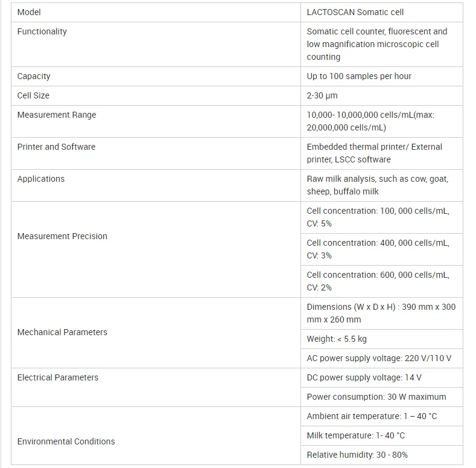This screenshot has width=476, height=468.
Task: Click the 2-30 μm value cell
Action: [x=322, y=95]
